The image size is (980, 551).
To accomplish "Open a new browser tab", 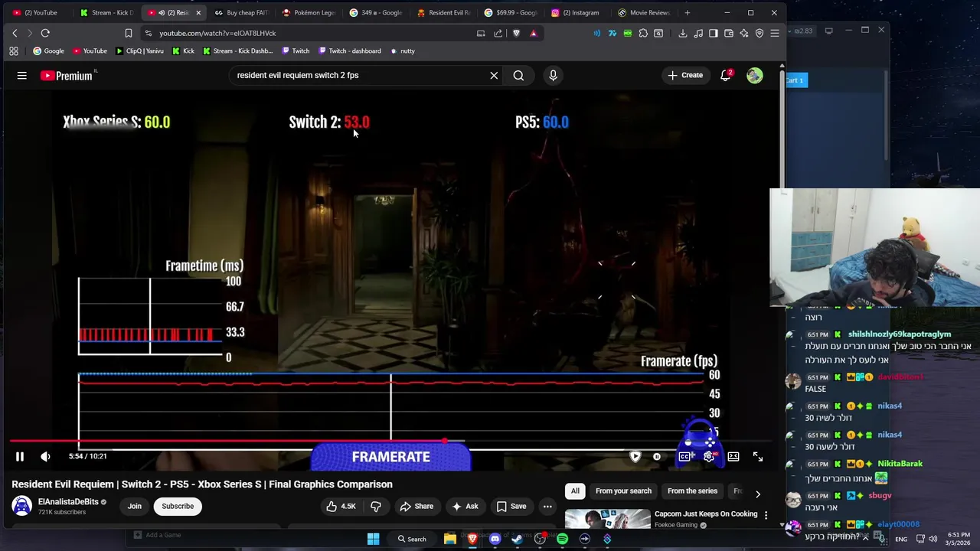I will tap(688, 12).
